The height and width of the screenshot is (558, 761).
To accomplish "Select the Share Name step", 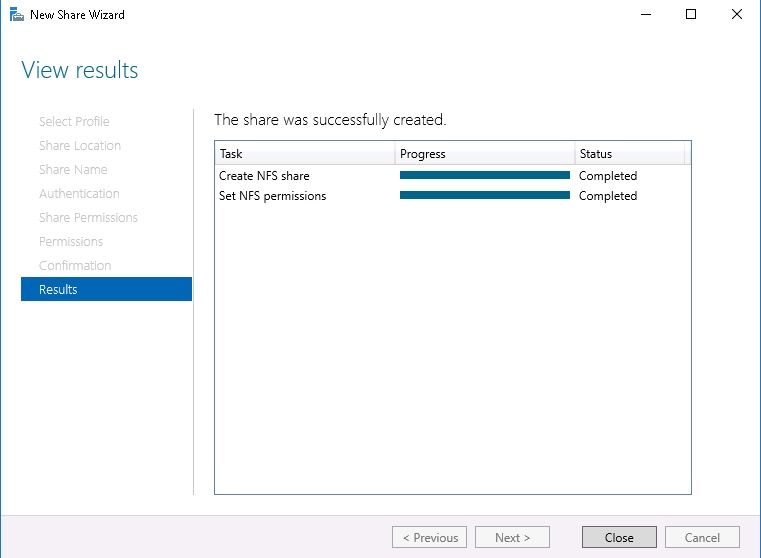I will tap(73, 169).
